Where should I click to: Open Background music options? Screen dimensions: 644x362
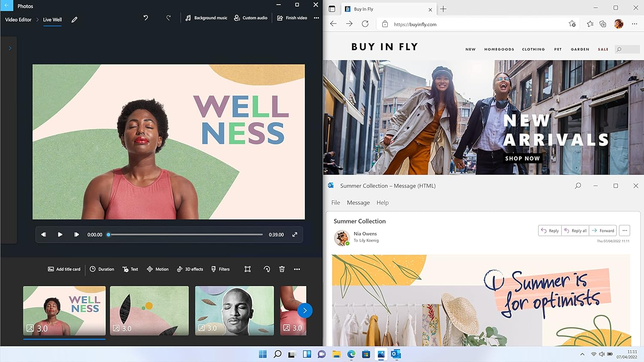pyautogui.click(x=207, y=18)
